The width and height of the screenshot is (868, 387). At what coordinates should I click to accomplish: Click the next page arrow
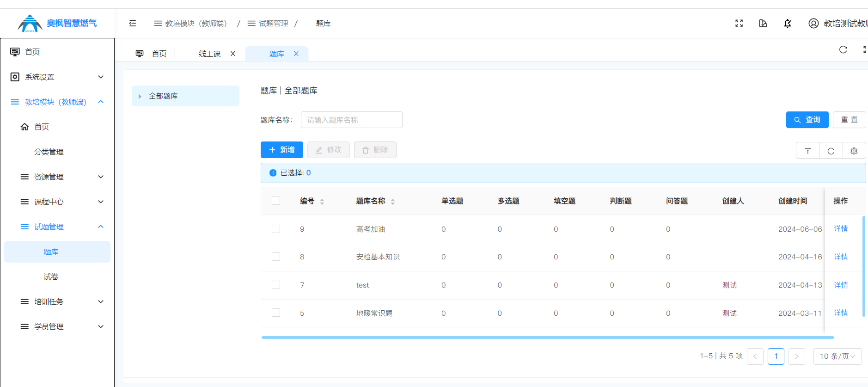point(797,356)
